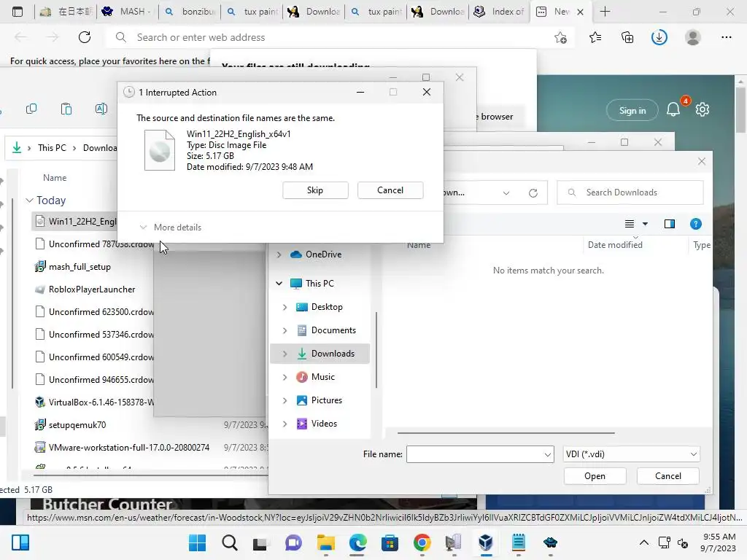Open the Edge Collections icon

tap(627, 37)
